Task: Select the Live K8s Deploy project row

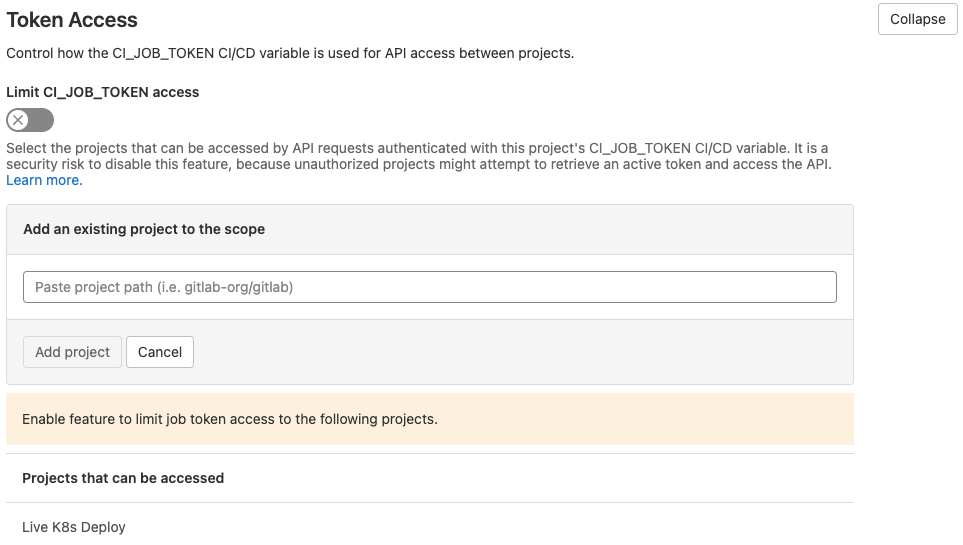Action: tap(430, 527)
